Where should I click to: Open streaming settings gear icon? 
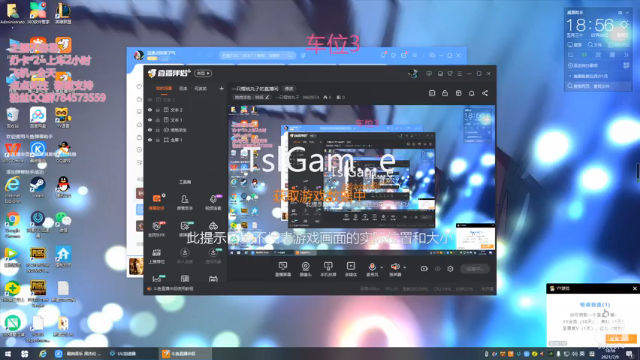click(x=450, y=269)
